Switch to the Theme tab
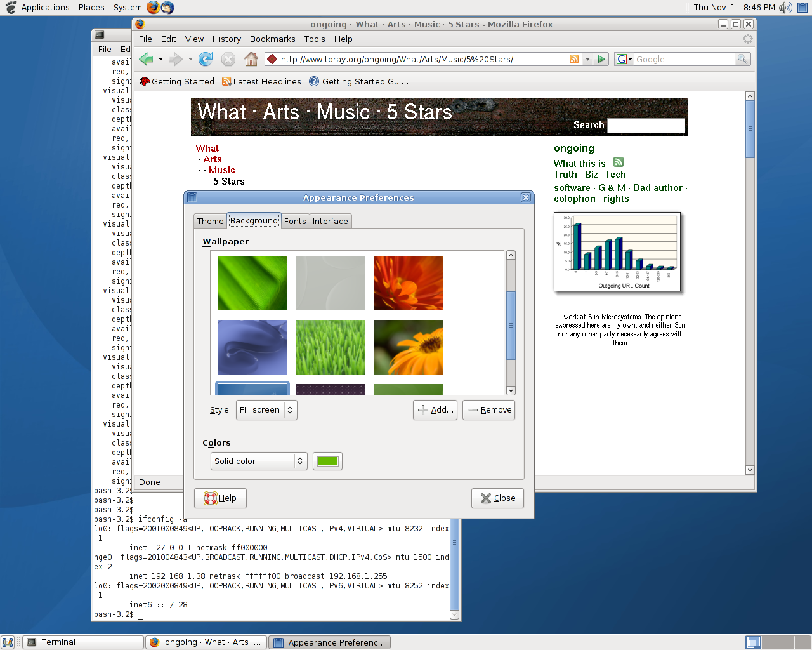The image size is (812, 650). (210, 221)
